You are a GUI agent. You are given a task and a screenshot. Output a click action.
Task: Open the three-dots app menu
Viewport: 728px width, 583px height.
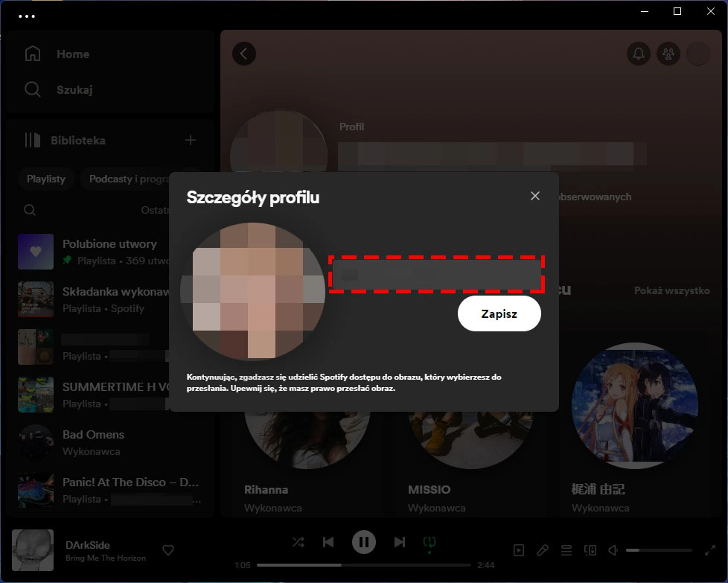pos(27,16)
